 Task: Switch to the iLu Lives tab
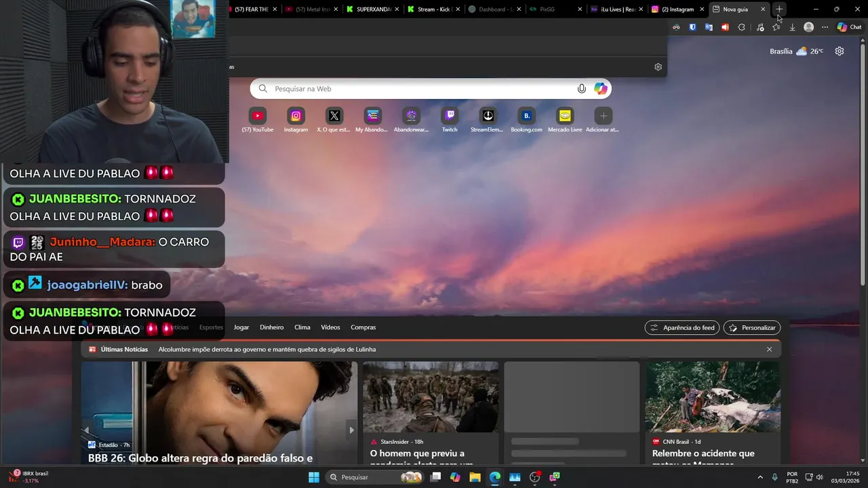click(615, 9)
